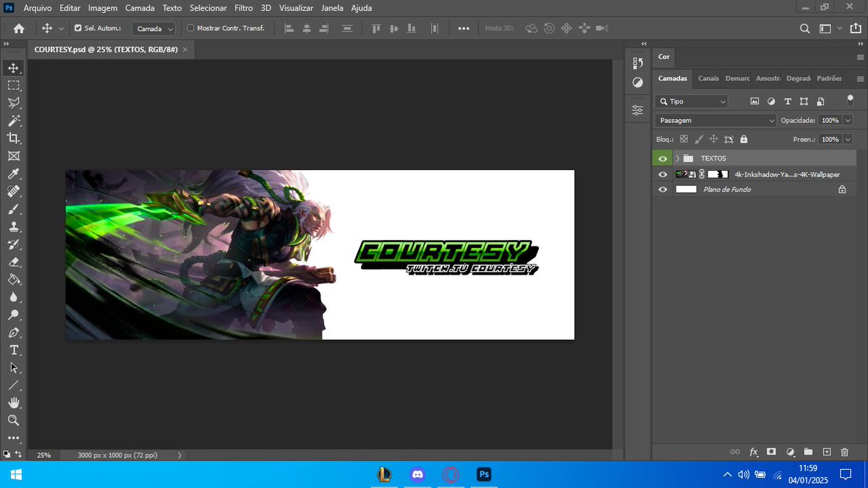Open the collapsed History panel icon

tap(637, 64)
